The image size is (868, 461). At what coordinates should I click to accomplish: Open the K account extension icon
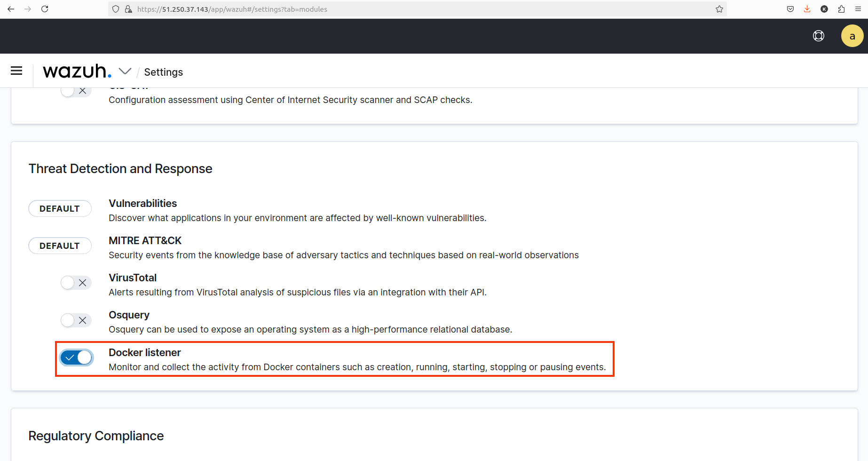pyautogui.click(x=824, y=9)
